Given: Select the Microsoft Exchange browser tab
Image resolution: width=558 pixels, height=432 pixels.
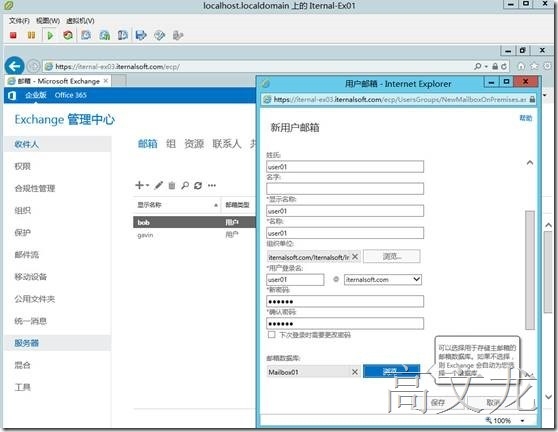Looking at the screenshot, I should click(59, 81).
